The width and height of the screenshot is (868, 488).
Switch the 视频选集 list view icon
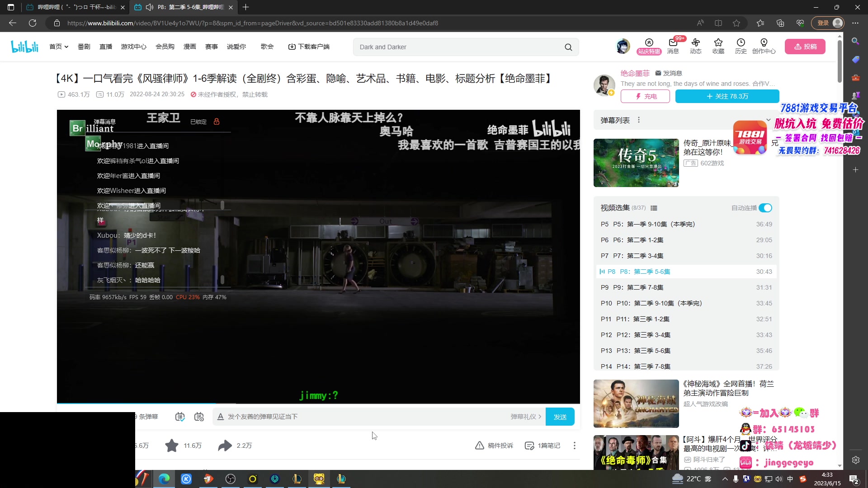(x=654, y=208)
